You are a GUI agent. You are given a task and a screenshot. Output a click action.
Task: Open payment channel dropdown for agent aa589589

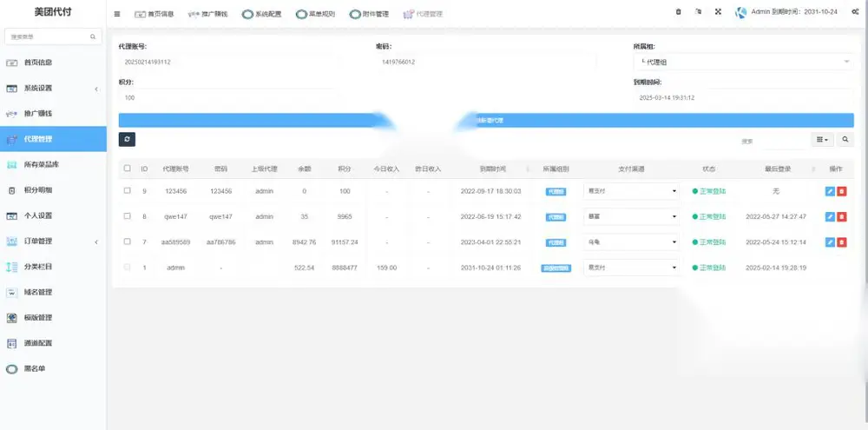pyautogui.click(x=632, y=242)
